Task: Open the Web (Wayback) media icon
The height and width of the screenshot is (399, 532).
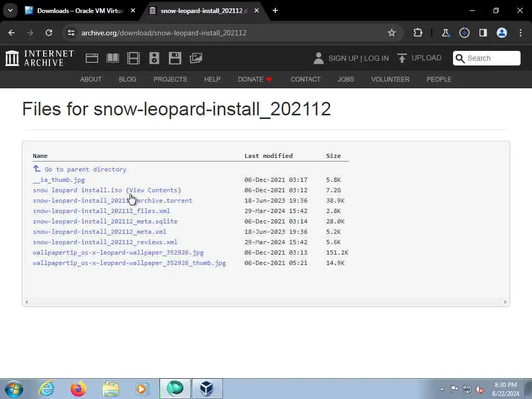Action: coord(92,58)
